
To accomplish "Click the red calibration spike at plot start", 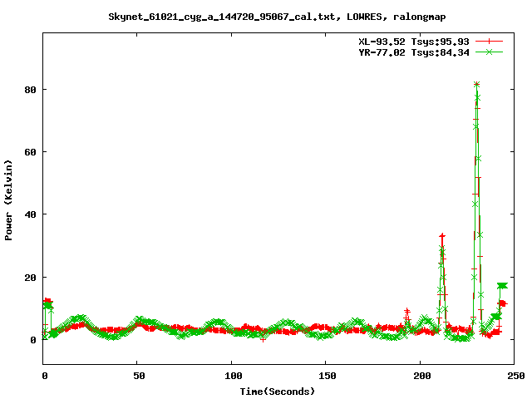I will (47, 301).
